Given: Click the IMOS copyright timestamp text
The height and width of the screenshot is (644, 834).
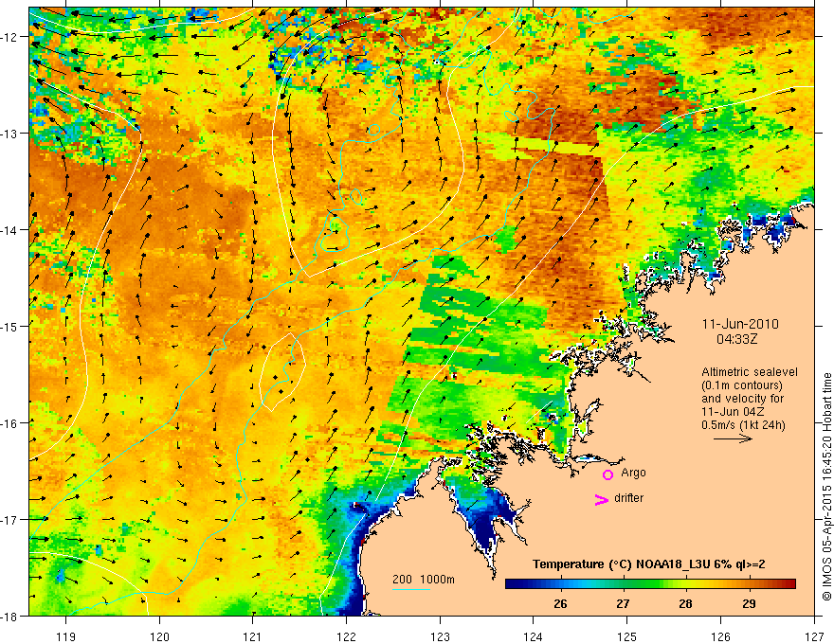Looking at the screenshot, I should [x=826, y=486].
